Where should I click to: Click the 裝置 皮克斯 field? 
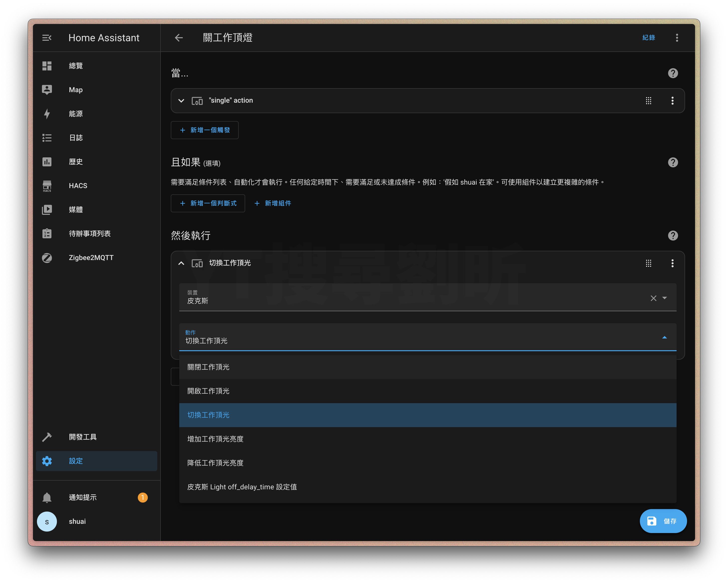(428, 297)
